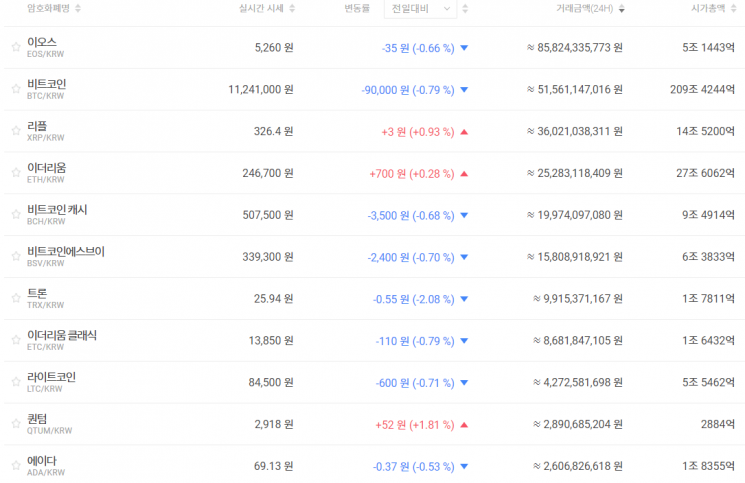Screen dimensions: 745x483
Task: Select change text -2,400 원 (-0.70 %)
Action: pyautogui.click(x=411, y=257)
